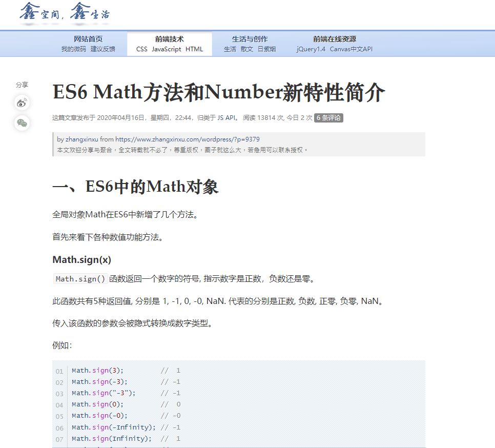Click the 阅读 13814 次 view count
The height and width of the screenshot is (448, 495).
click(263, 118)
